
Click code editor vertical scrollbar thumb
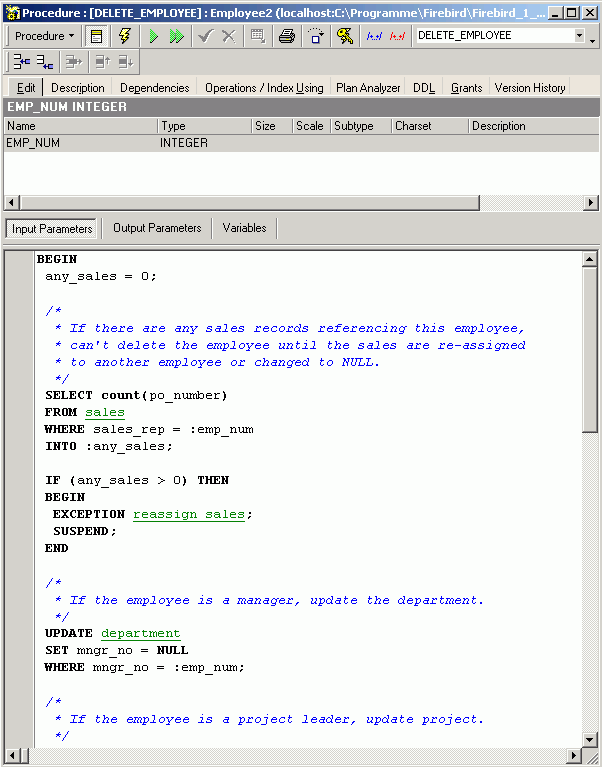point(590,350)
